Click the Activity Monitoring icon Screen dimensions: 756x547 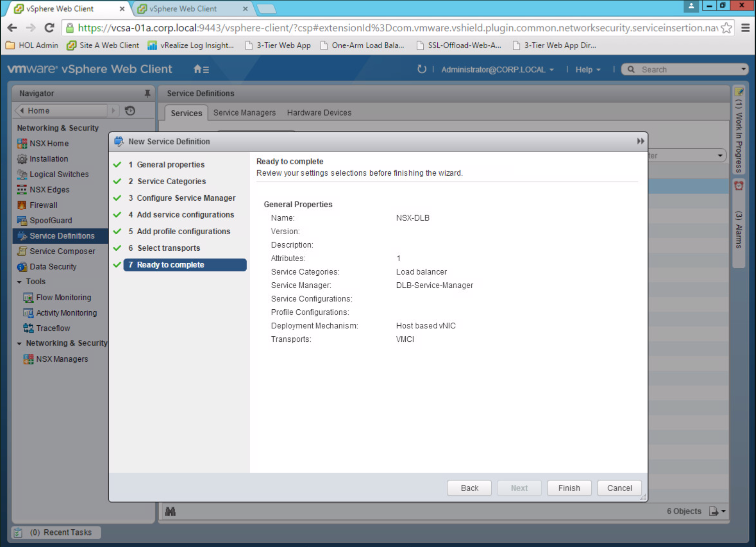(29, 313)
